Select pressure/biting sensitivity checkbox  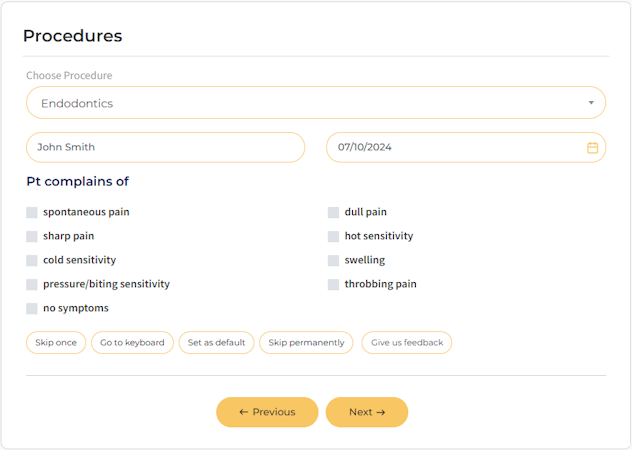point(32,284)
